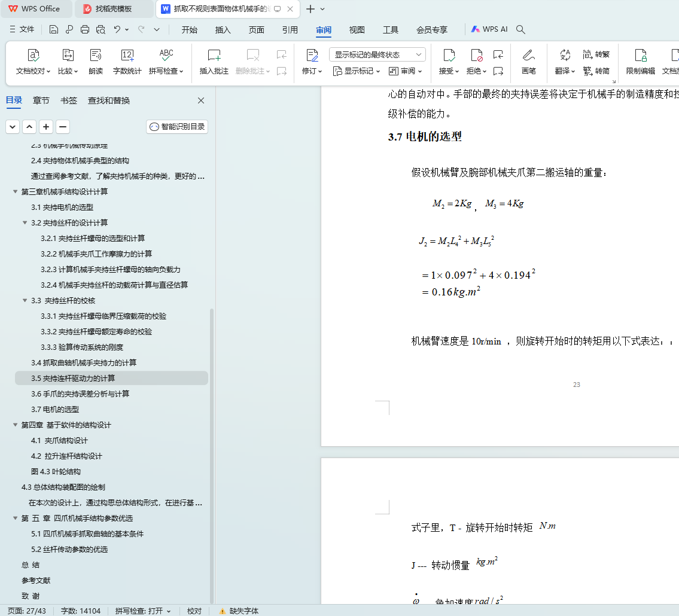Jump to 4.1 夹爪结构设计 in outline
679x616 pixels.
tap(59, 440)
